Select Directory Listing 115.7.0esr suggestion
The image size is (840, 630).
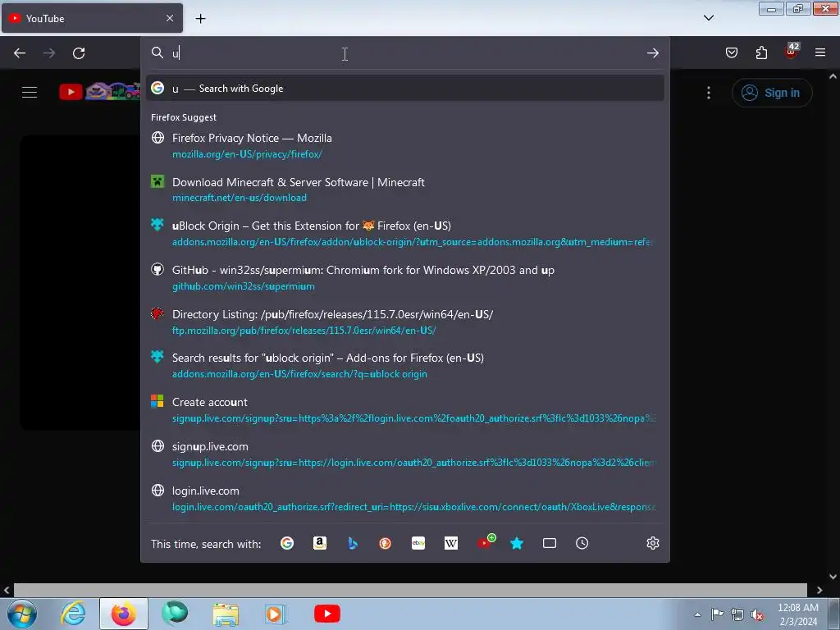pyautogui.click(x=405, y=322)
